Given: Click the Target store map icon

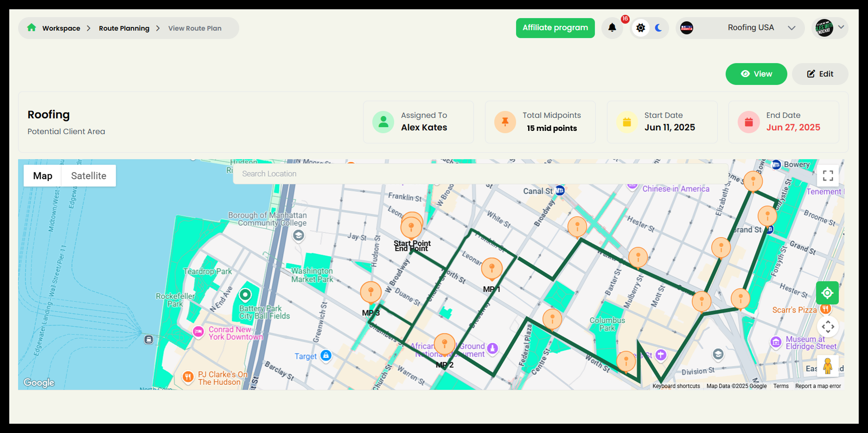Looking at the screenshot, I should (x=326, y=356).
